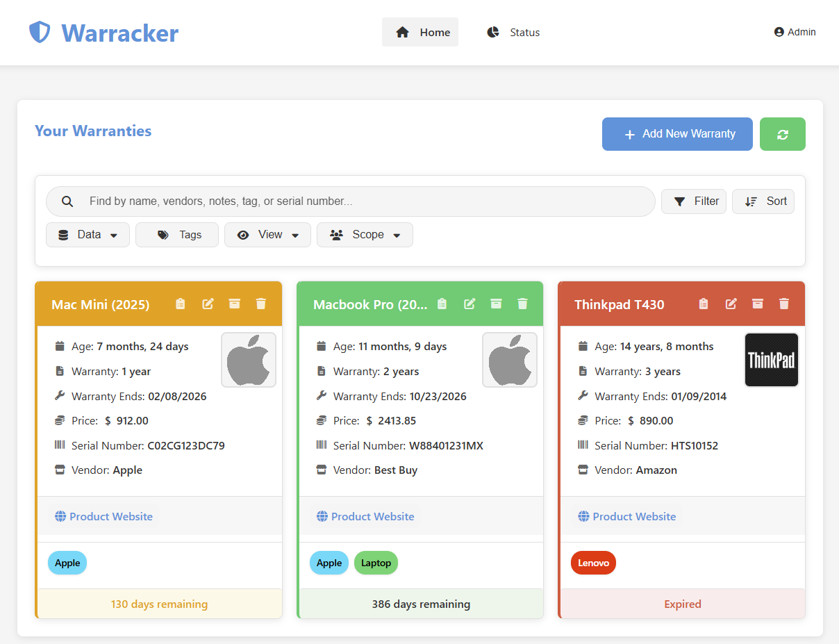Click the Warracker shield logo
839x644 pixels.
pyautogui.click(x=40, y=32)
